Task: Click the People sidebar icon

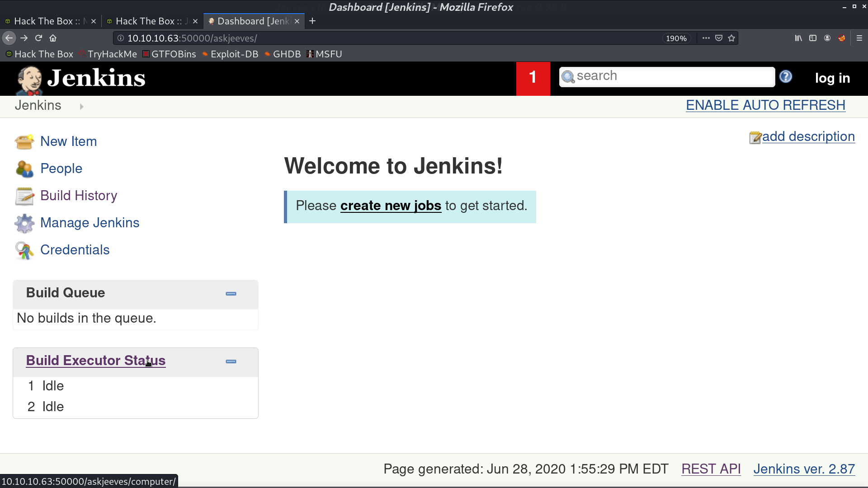Action: pyautogui.click(x=24, y=169)
